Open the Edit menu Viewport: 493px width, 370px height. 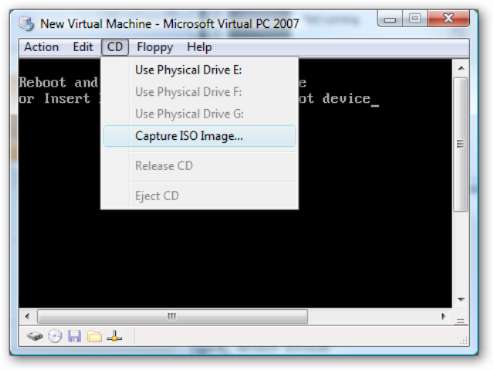coord(83,47)
